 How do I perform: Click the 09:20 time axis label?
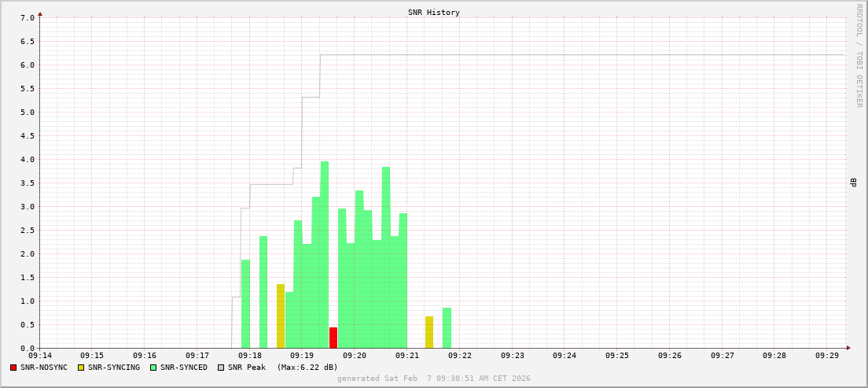[x=355, y=356]
